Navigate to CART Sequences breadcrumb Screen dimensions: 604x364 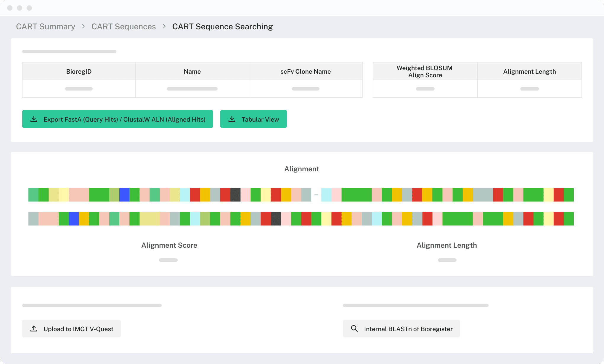[123, 27]
